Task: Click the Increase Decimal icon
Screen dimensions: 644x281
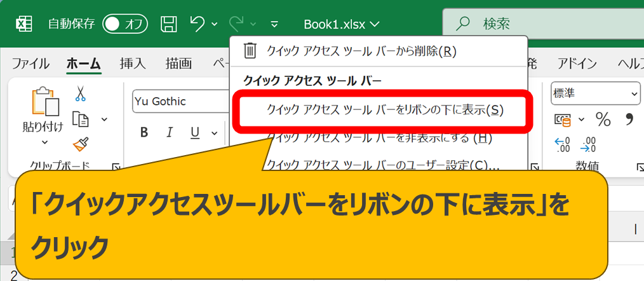Action: [x=562, y=145]
